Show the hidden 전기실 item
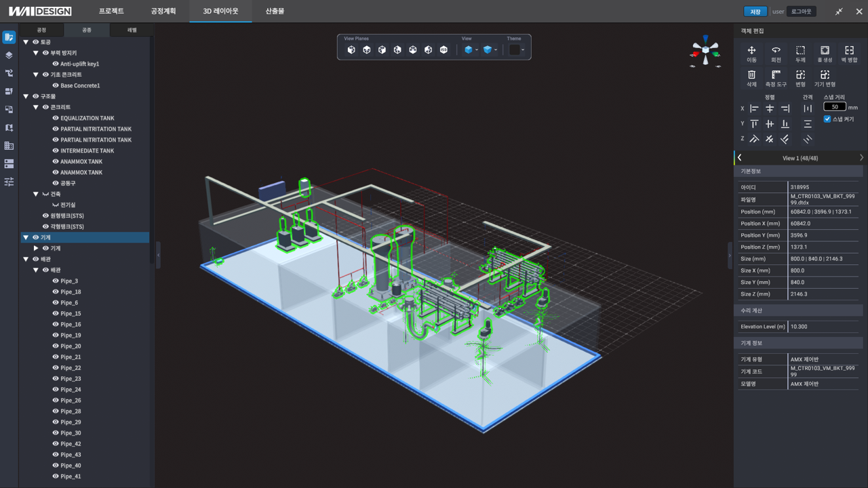 coord(56,205)
